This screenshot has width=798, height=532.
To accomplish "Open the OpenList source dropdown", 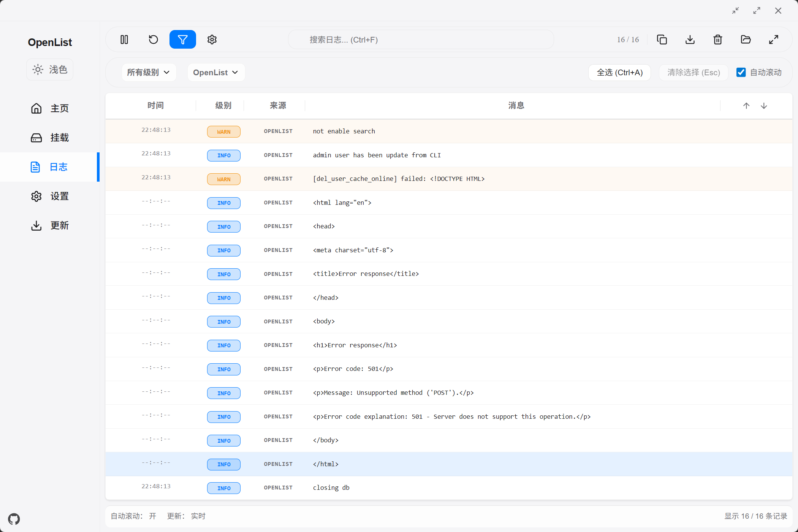I will pyautogui.click(x=215, y=72).
